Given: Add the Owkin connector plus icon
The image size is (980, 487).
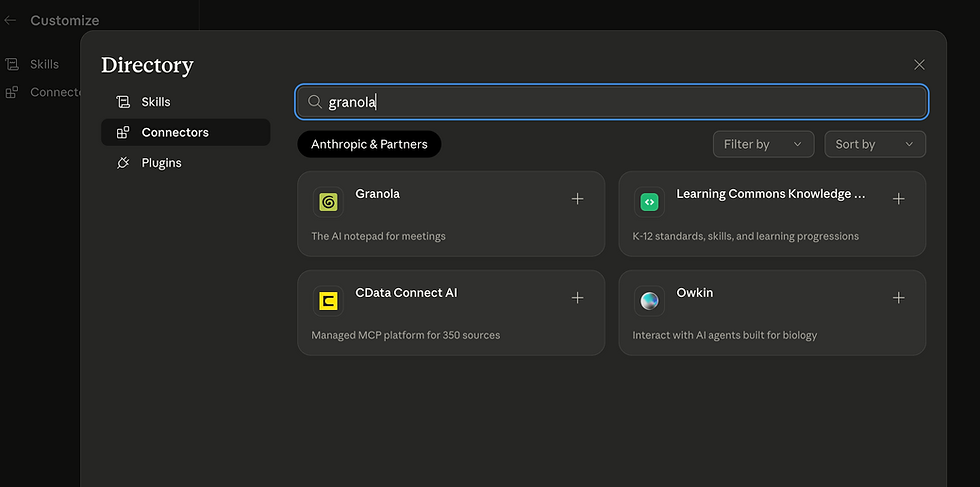Looking at the screenshot, I should point(898,298).
